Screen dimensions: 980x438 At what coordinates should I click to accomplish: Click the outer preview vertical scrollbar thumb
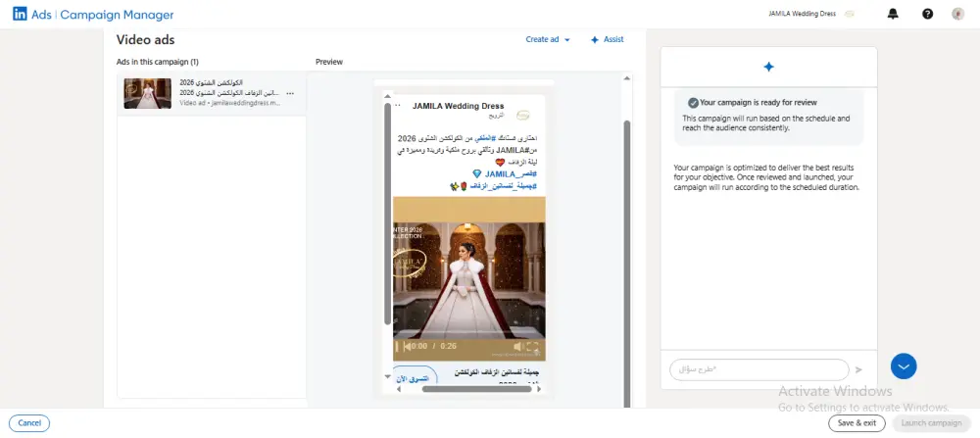point(627,263)
